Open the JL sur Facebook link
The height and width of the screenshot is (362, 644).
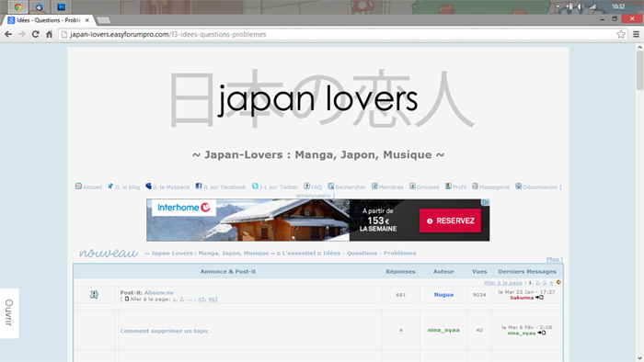point(224,187)
